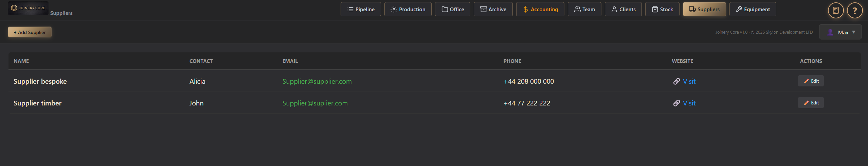The width and height of the screenshot is (868, 166).
Task: Open the calculator icon button
Action: (835, 10)
